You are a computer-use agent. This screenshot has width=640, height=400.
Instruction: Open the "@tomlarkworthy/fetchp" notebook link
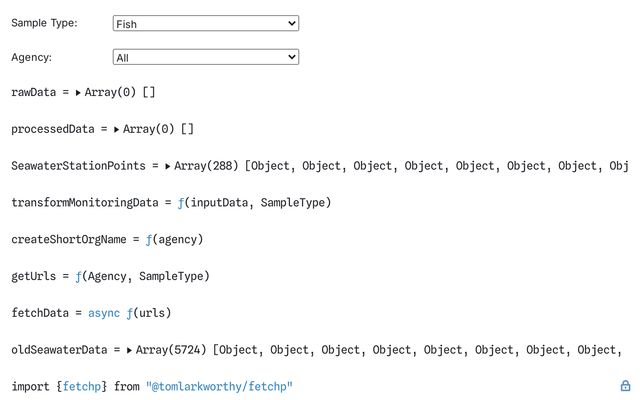click(x=219, y=386)
